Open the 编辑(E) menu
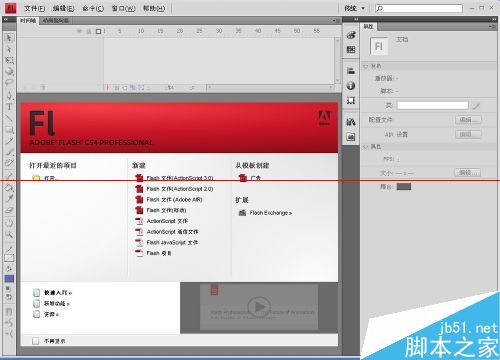 [63, 8]
